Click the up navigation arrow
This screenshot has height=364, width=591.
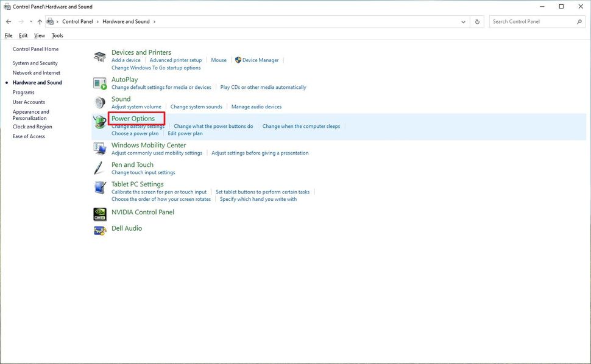point(40,21)
